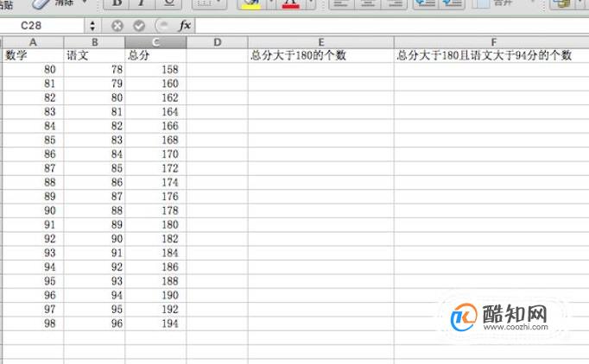The height and width of the screenshot is (364, 589).
Task: Select the cell with value 178
Action: [x=156, y=210]
